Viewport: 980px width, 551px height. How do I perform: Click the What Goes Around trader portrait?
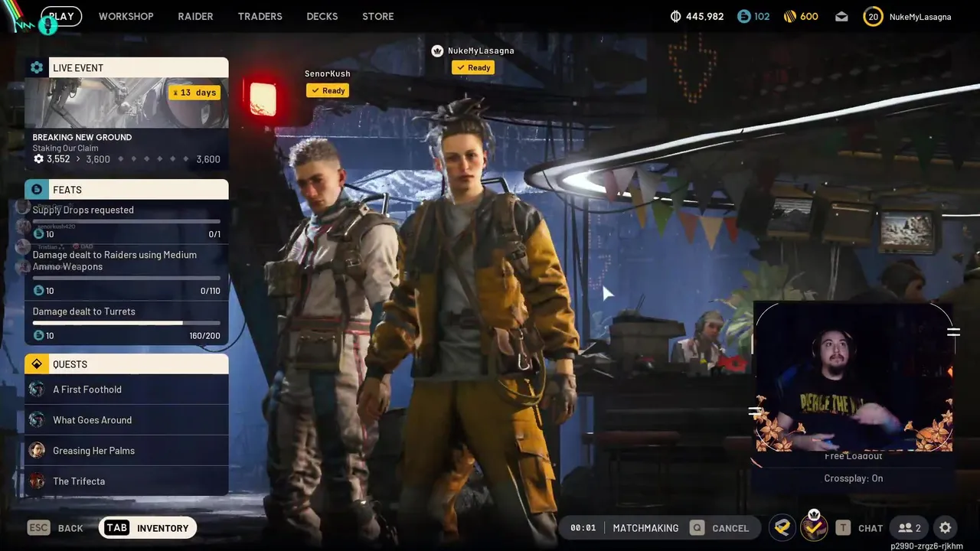[37, 420]
